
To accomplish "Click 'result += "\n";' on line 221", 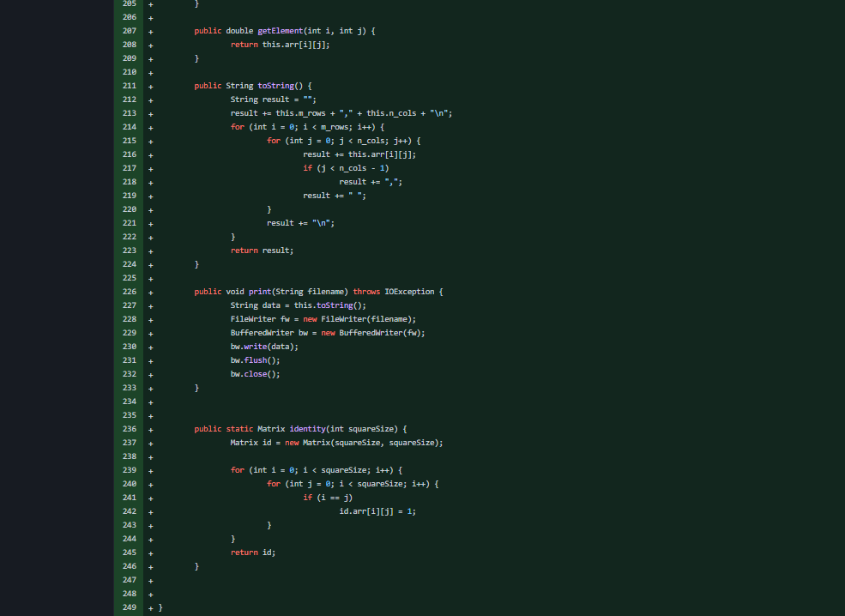I will pyautogui.click(x=301, y=223).
